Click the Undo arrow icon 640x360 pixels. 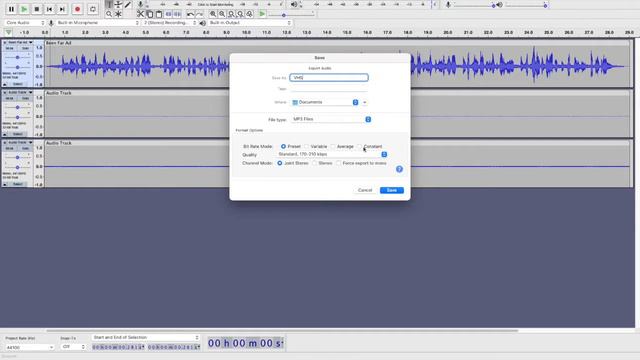[x=190, y=14]
